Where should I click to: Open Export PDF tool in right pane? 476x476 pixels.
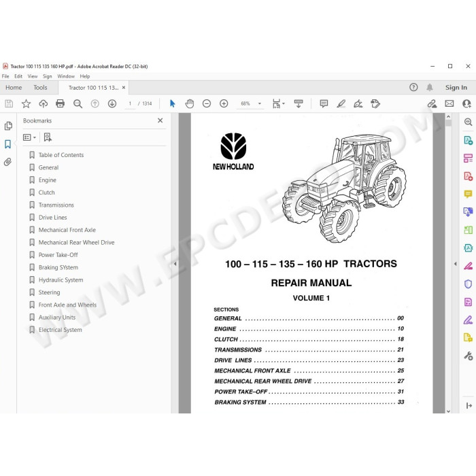tap(468, 140)
